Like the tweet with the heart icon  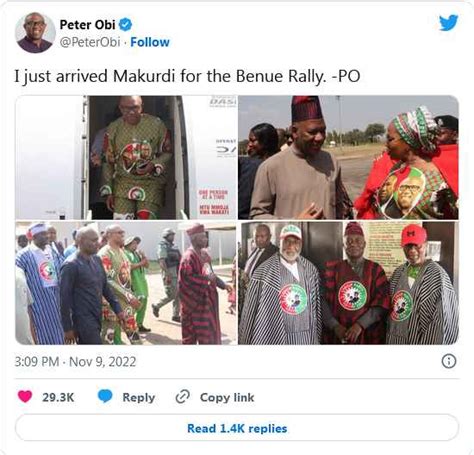(x=25, y=397)
